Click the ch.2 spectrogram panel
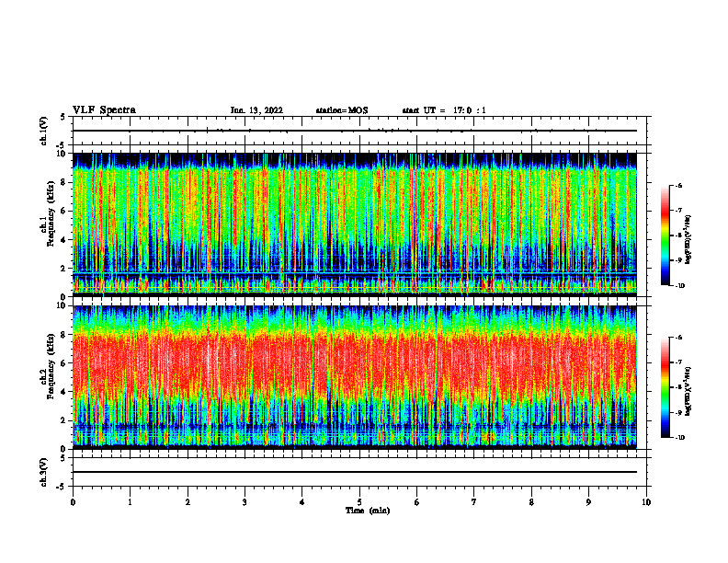Viewport: 728px width, 563px height. [355, 377]
